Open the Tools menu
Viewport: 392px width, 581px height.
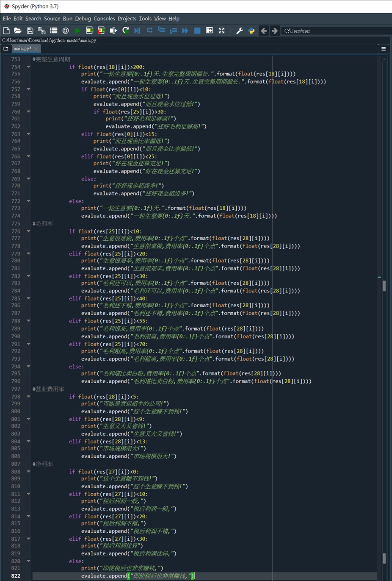click(145, 19)
